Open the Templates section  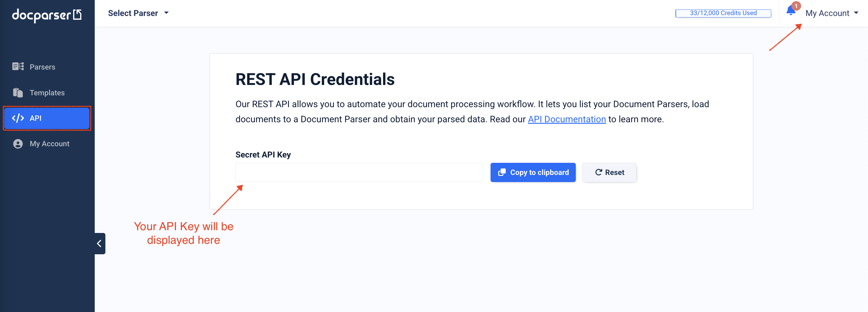pyautogui.click(x=47, y=92)
